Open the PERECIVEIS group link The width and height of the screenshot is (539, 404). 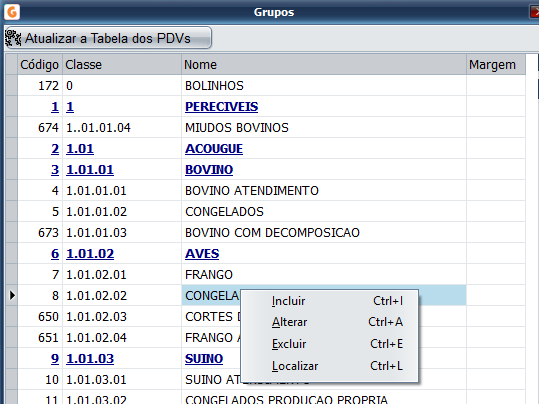pos(221,107)
